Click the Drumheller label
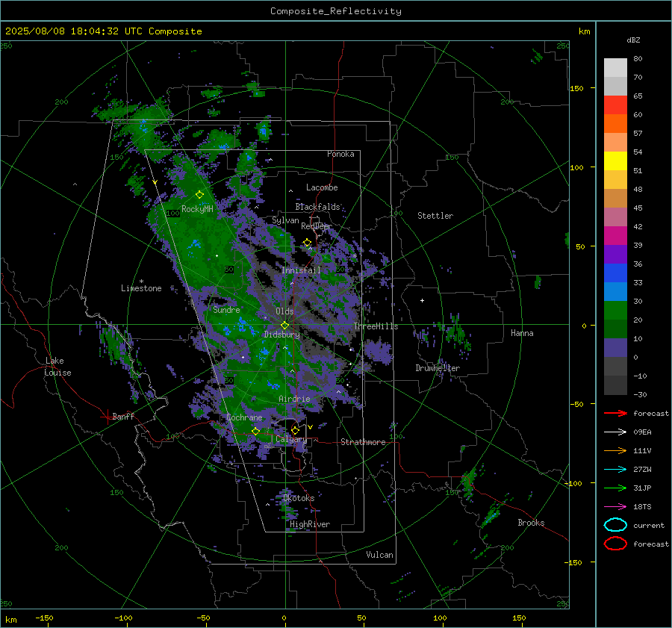The height and width of the screenshot is (628, 672). pos(438,368)
